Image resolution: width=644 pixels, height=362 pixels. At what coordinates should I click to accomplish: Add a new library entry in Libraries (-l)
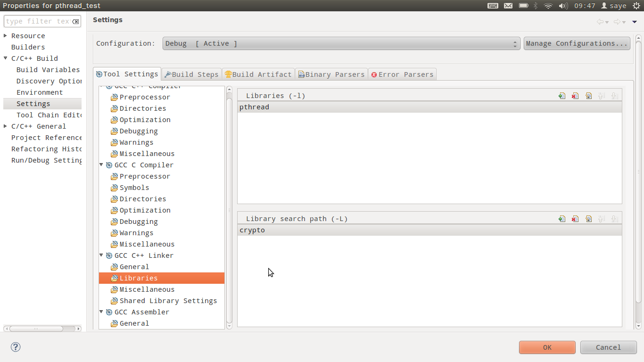[562, 96]
